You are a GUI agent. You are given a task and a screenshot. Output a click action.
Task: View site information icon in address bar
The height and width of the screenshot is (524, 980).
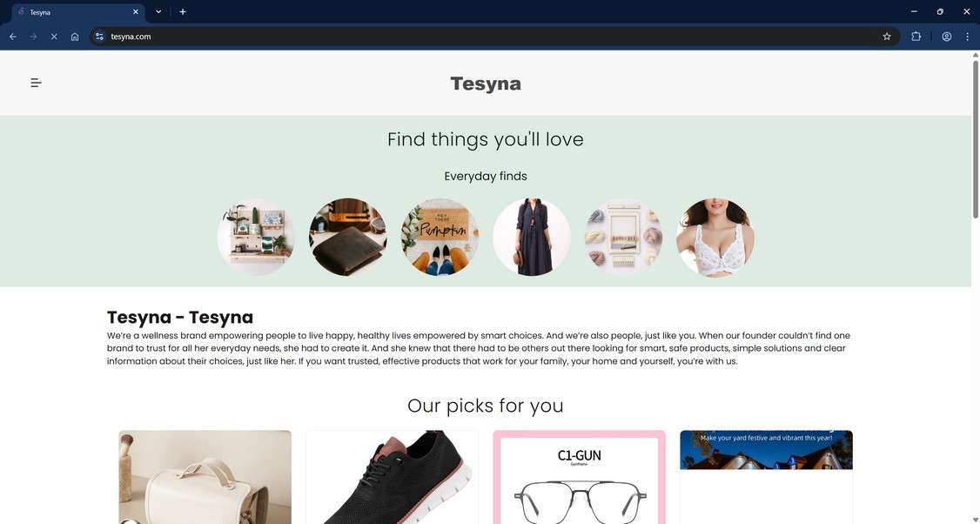click(x=99, y=37)
